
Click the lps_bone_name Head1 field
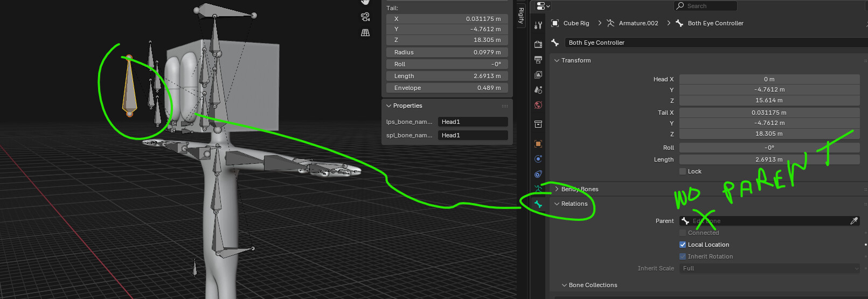tap(473, 122)
